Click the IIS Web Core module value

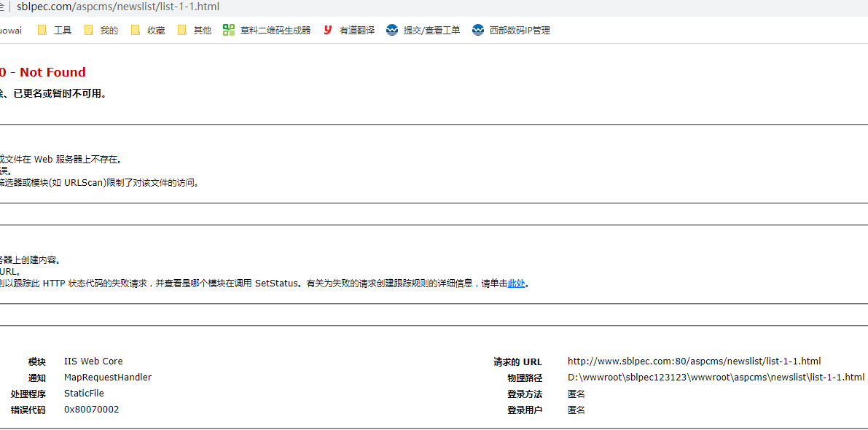[x=93, y=361]
